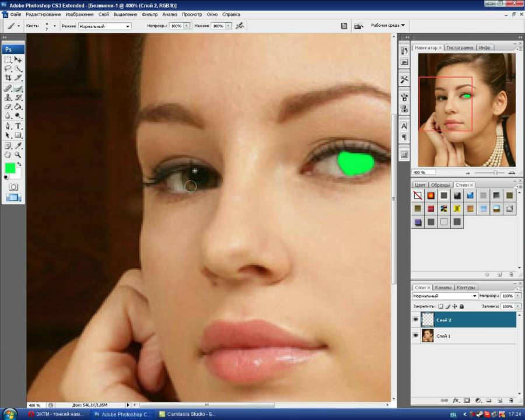Viewport: 525px width, 420px height.
Task: Select the Eraser tool
Action: pyautogui.click(x=8, y=107)
